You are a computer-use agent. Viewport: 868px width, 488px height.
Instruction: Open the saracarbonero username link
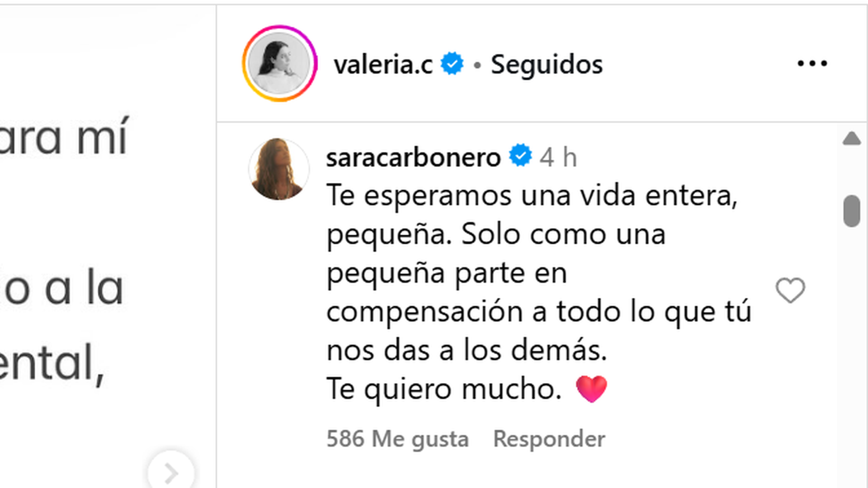pos(413,158)
